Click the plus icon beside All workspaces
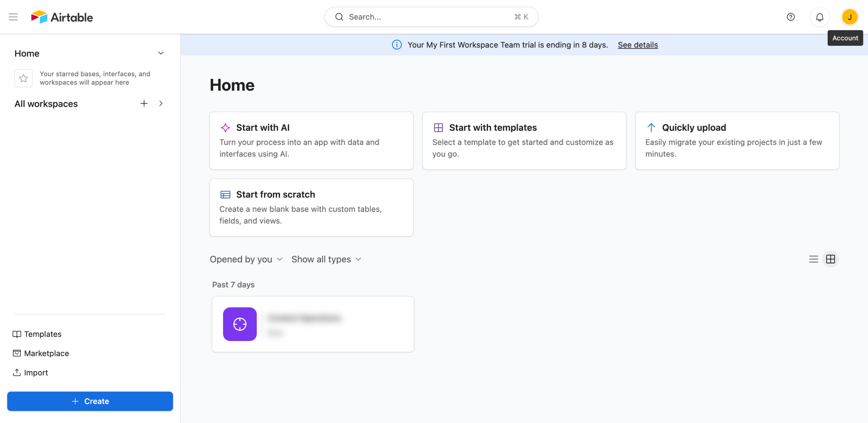The image size is (868, 423). [144, 103]
